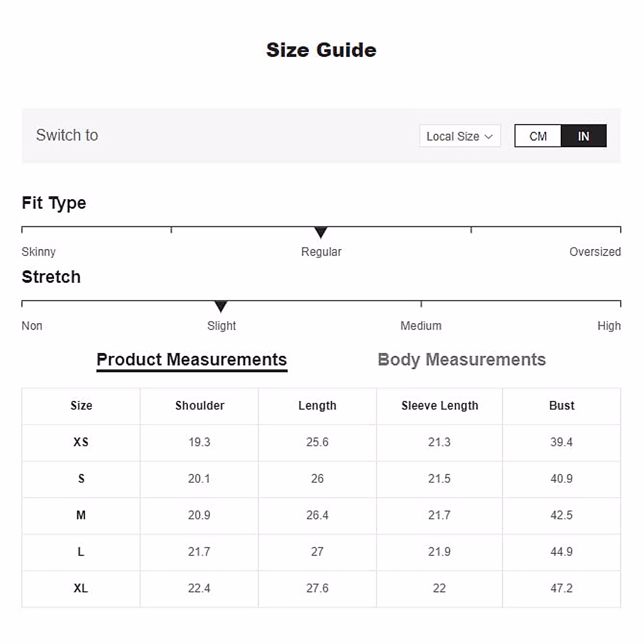Screen dimensions: 644x644
Task: Click the Non stretch label
Action: pyautogui.click(x=32, y=326)
